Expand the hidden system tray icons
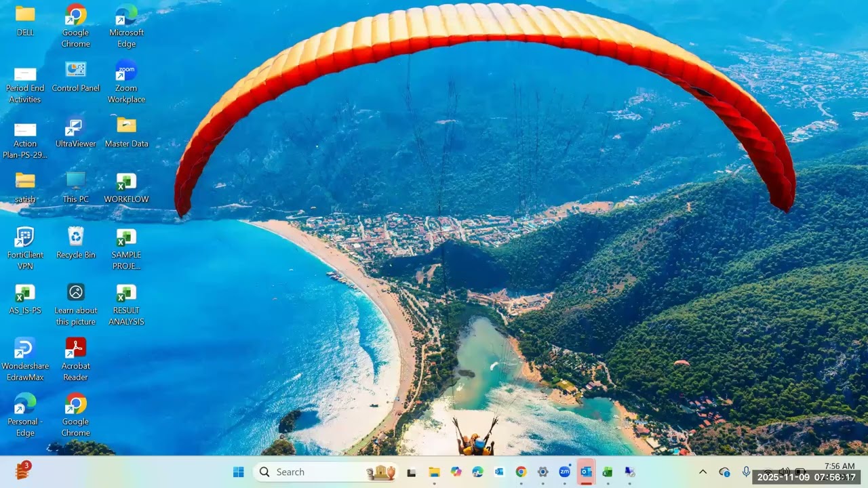Image resolution: width=868 pixels, height=488 pixels. tap(703, 472)
